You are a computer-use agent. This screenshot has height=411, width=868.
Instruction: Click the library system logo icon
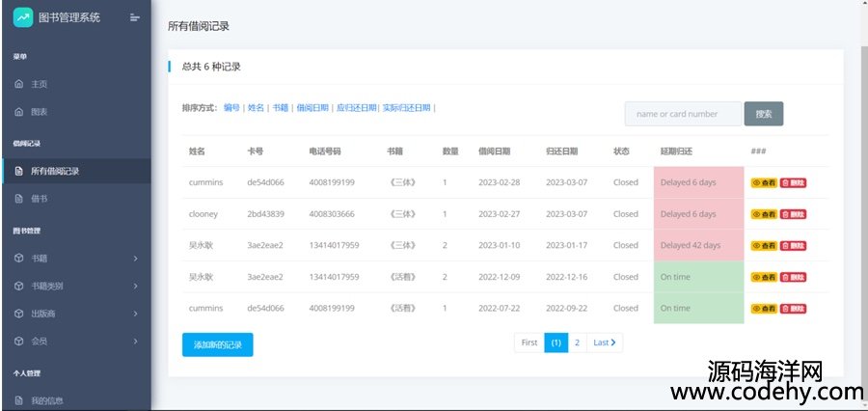tap(22, 17)
